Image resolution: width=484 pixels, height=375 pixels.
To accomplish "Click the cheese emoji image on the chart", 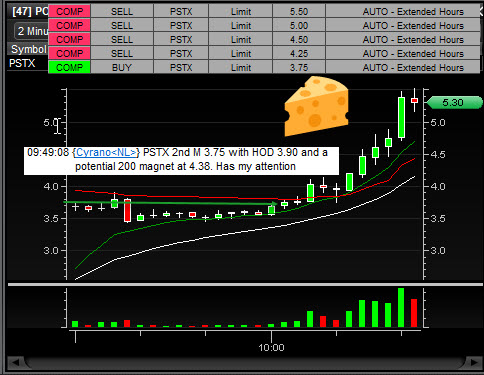I will (x=316, y=106).
